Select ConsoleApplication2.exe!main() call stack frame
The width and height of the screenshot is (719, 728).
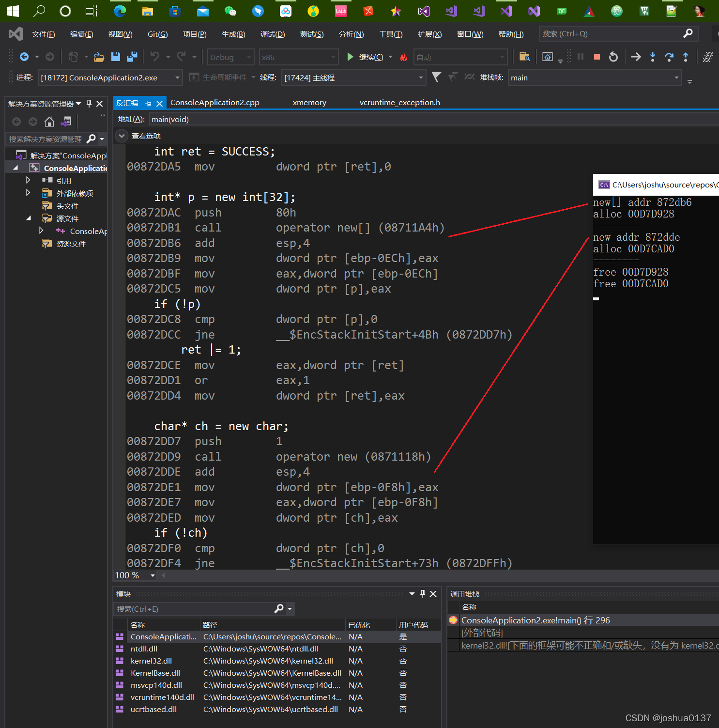[x=583, y=620]
